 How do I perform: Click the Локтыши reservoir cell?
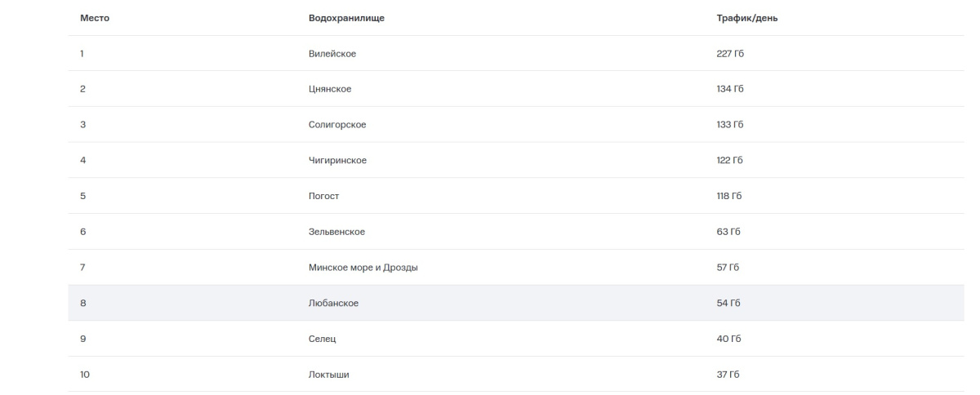(329, 375)
